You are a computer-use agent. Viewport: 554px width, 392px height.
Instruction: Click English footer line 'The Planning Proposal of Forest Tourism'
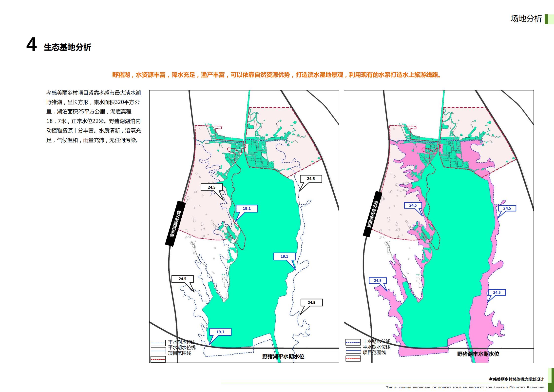click(465, 387)
